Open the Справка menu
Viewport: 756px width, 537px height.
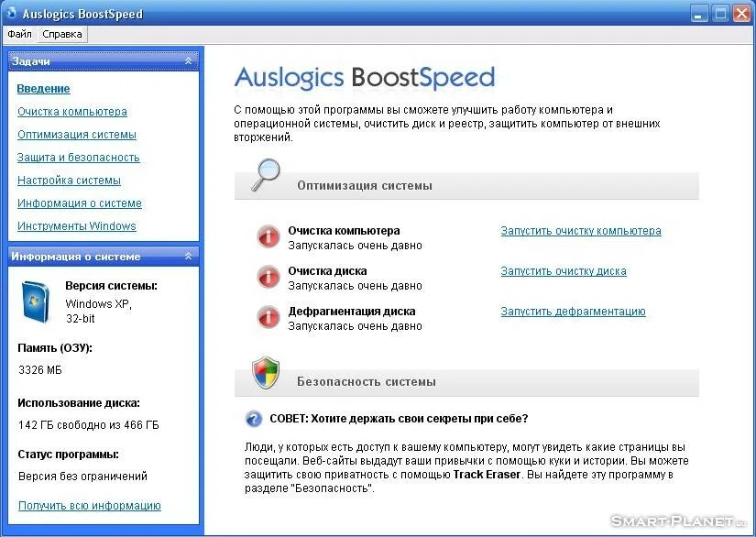(62, 34)
